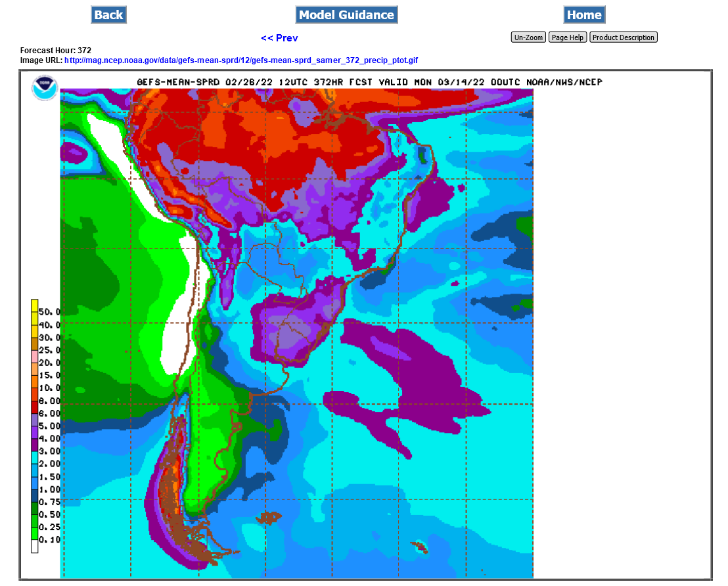Click the 0.10 legend value label
The image size is (728, 586).
tap(50, 540)
